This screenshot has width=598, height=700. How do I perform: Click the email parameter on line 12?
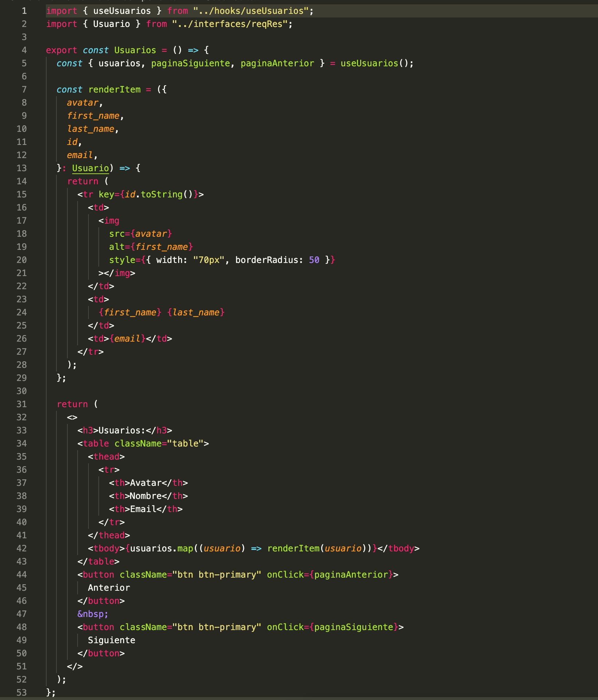pos(80,155)
